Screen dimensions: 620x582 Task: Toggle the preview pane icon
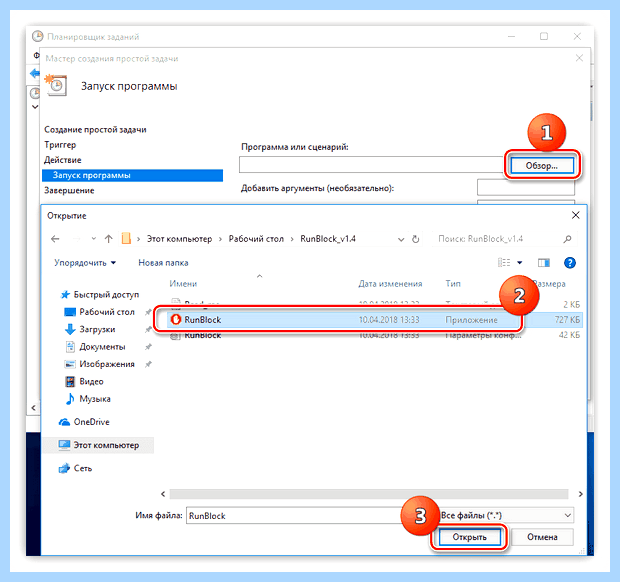point(544,263)
